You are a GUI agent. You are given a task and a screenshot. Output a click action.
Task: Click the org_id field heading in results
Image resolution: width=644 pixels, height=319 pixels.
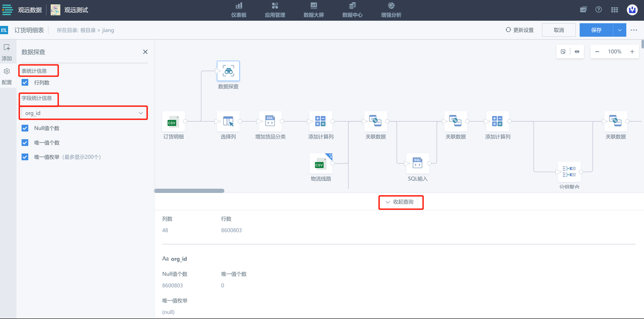click(x=179, y=259)
